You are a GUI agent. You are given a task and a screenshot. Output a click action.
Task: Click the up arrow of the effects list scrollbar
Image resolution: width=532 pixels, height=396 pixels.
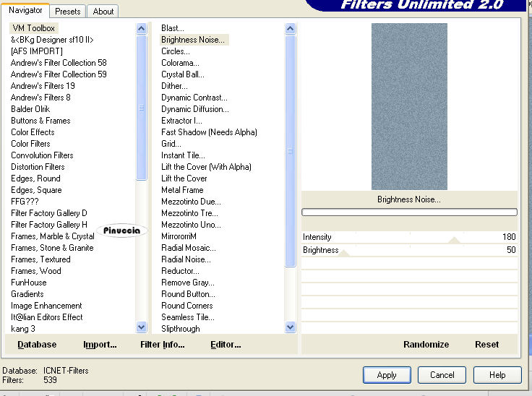[290, 28]
